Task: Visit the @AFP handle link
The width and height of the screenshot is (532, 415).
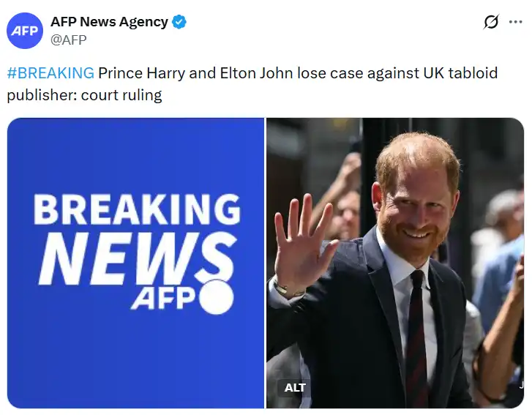Action: pos(69,40)
